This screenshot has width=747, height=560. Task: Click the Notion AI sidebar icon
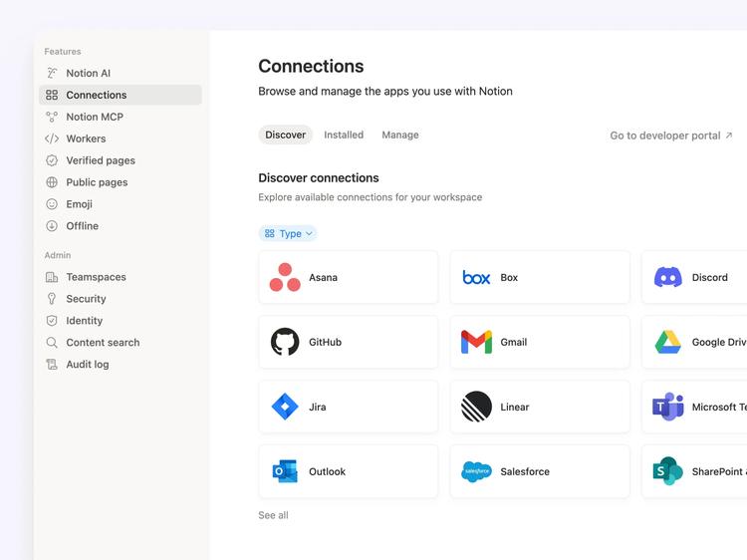tap(52, 73)
